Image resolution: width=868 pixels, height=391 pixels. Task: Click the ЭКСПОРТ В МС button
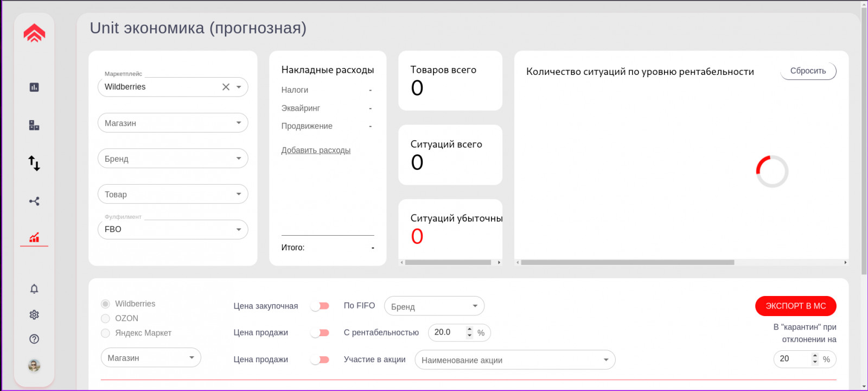[796, 306]
